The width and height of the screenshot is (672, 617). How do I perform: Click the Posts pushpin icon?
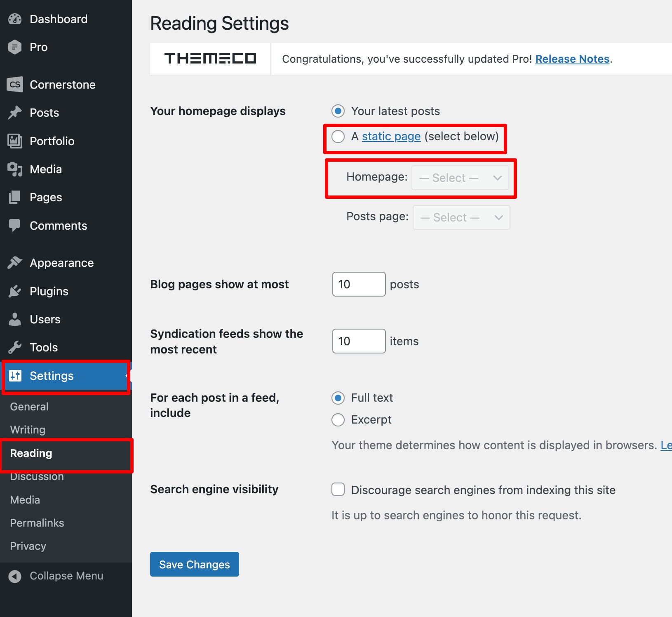pyautogui.click(x=15, y=113)
